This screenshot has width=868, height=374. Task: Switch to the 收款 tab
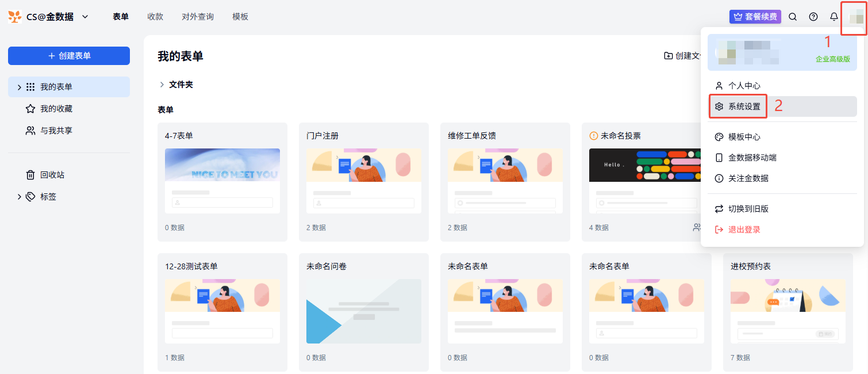point(155,17)
